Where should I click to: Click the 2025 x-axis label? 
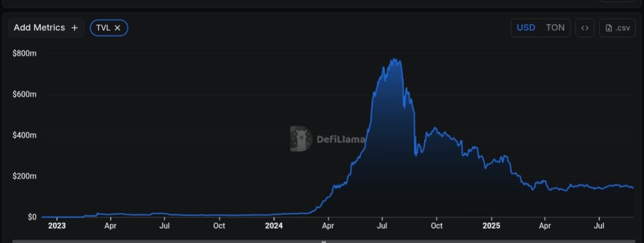coord(491,226)
